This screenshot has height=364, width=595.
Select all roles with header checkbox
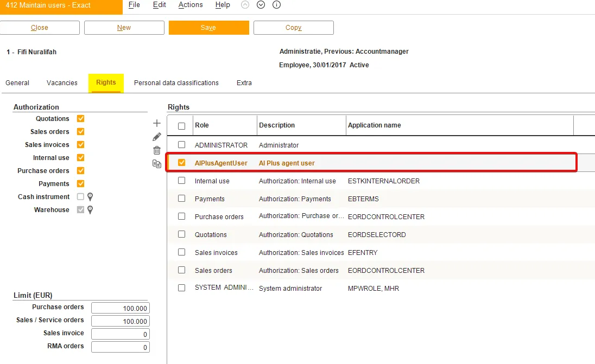(182, 126)
